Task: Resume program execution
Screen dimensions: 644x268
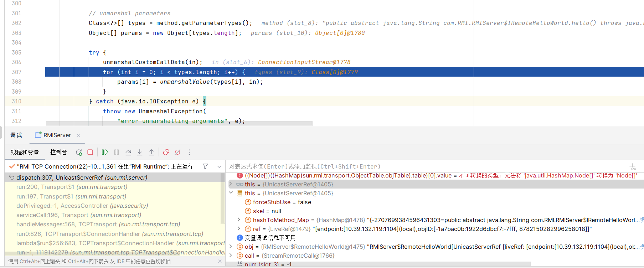Action: (105, 152)
